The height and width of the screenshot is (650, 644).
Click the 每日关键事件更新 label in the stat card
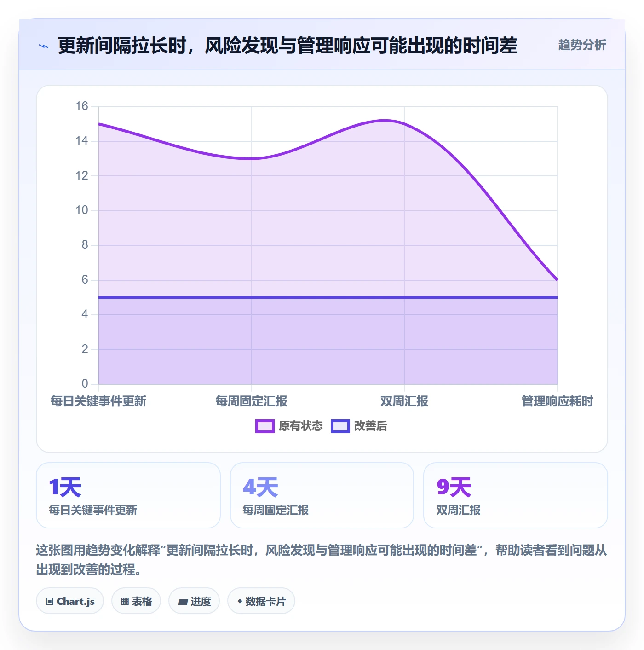93,510
